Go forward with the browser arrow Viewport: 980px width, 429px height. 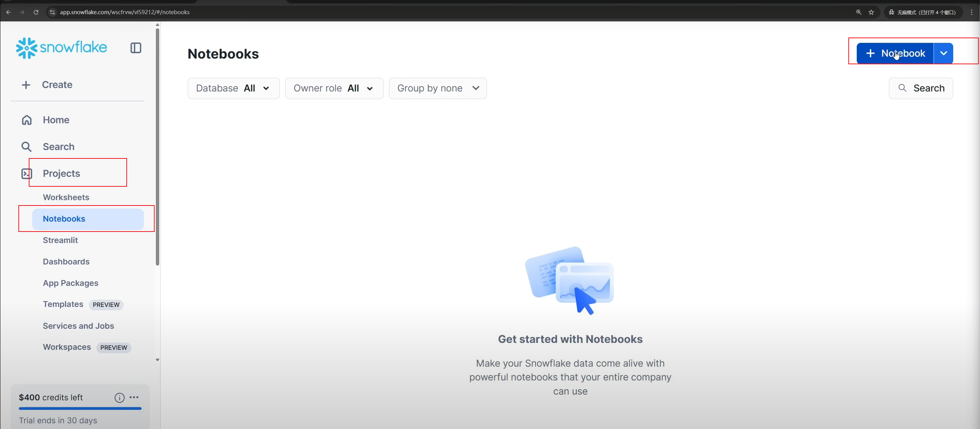pyautogui.click(x=22, y=12)
